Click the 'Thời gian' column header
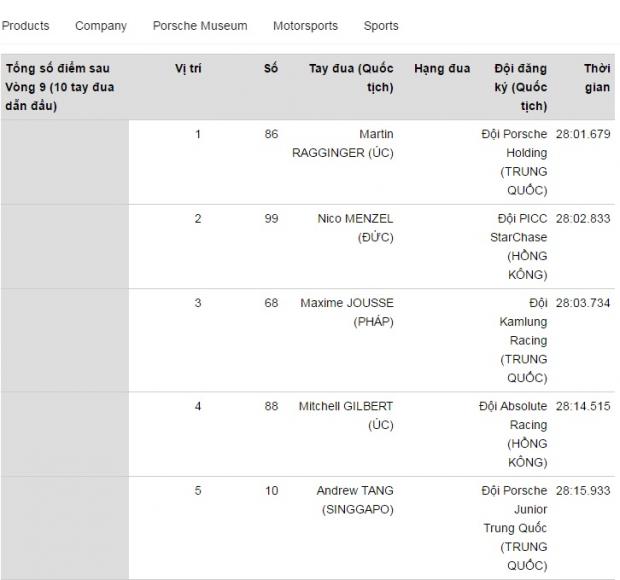Viewport: 620px width, 580px height. click(597, 78)
